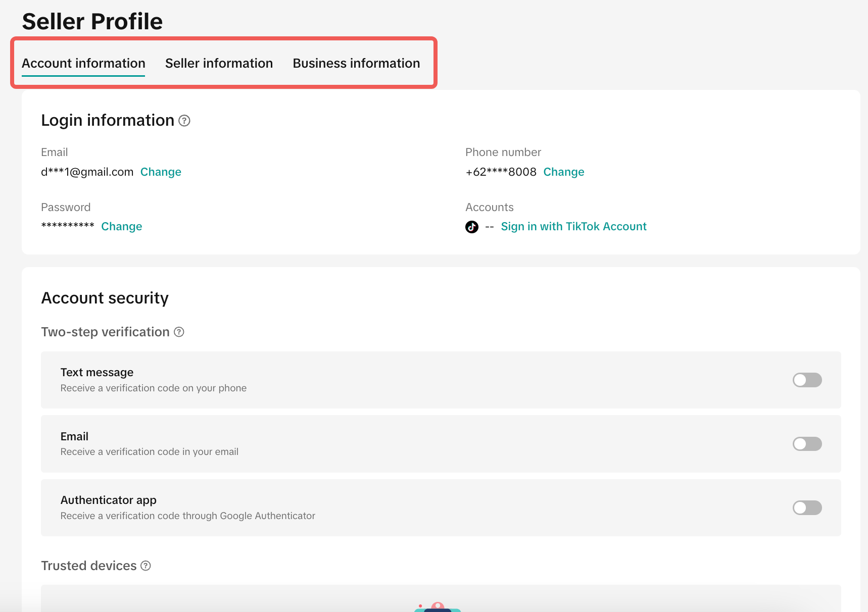
Task: Click the Login information help icon
Action: coord(184,121)
